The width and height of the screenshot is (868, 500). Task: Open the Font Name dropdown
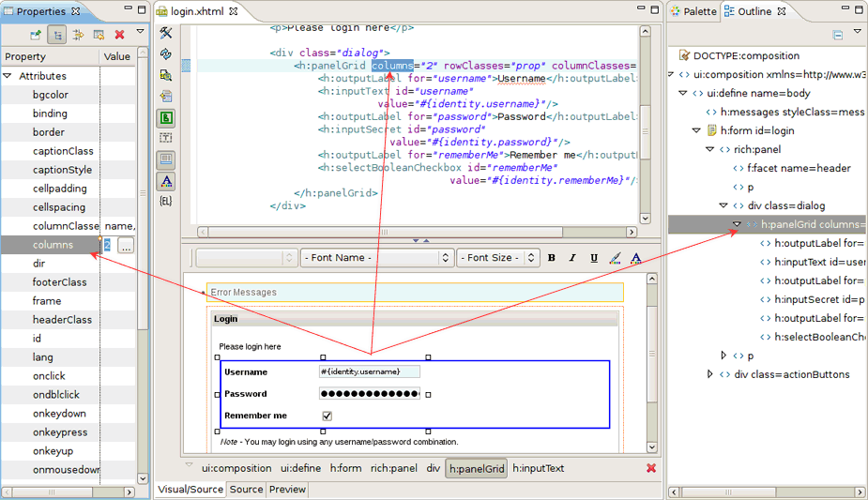(x=376, y=258)
